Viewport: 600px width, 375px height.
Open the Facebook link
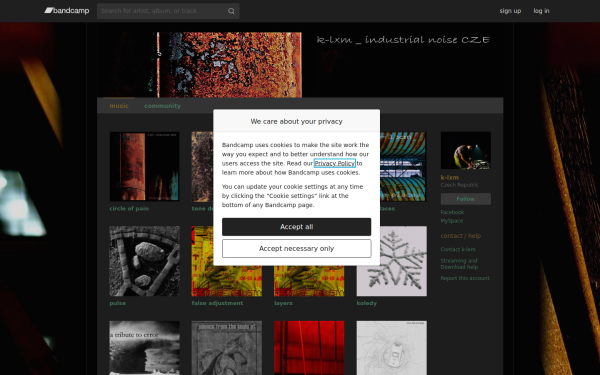pyautogui.click(x=452, y=212)
